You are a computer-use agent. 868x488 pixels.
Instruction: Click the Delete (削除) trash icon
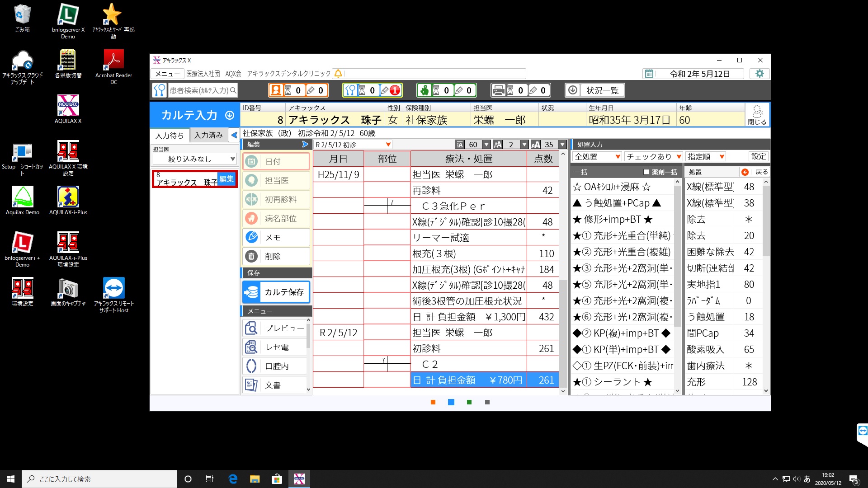[251, 256]
